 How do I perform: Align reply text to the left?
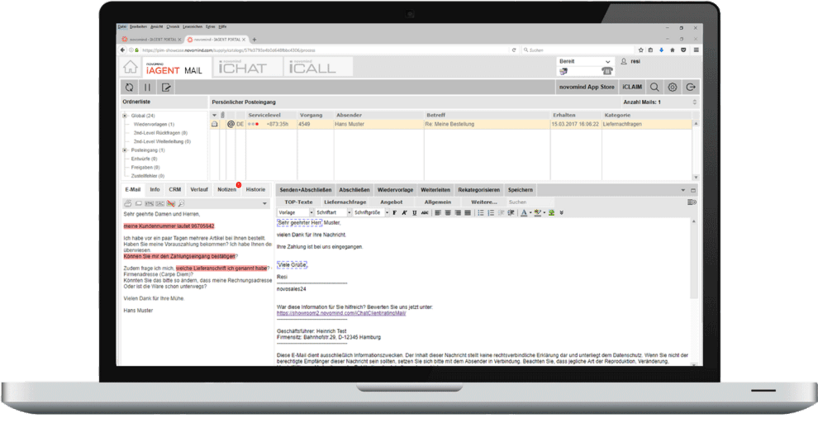click(438, 213)
